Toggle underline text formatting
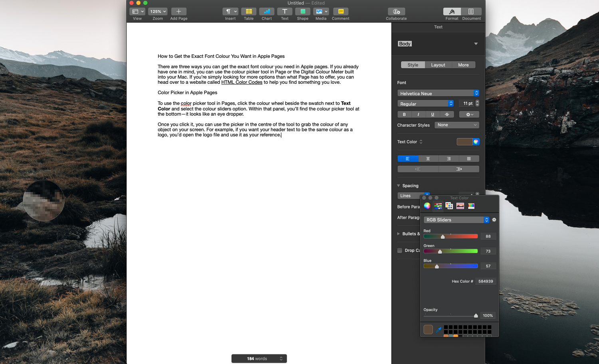599x364 pixels. pyautogui.click(x=432, y=115)
